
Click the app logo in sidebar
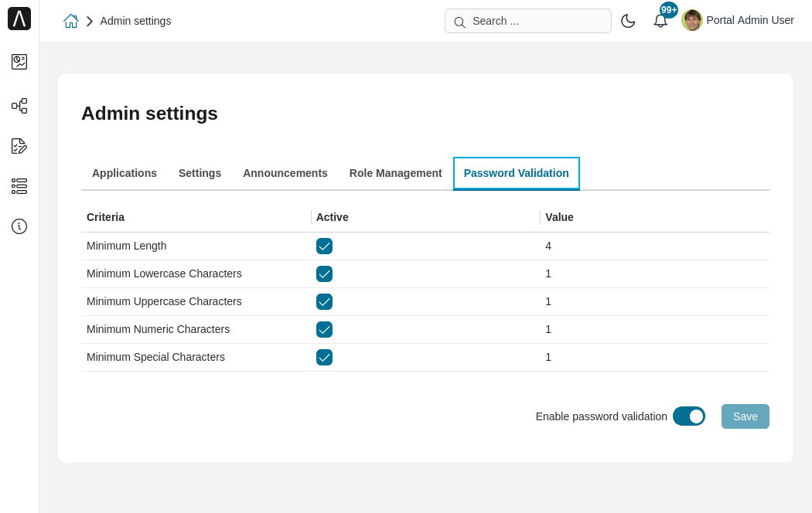(19, 19)
